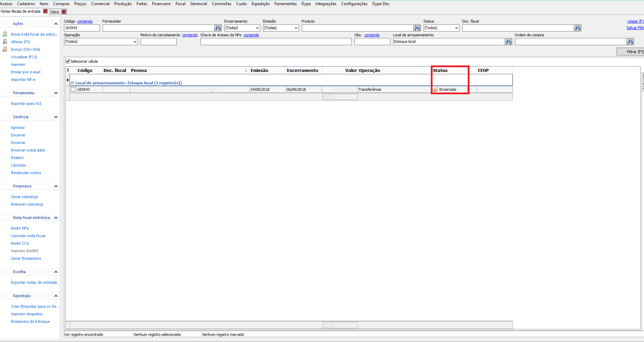
Task: Open the Emissão filter dropdown
Action: pos(296,28)
